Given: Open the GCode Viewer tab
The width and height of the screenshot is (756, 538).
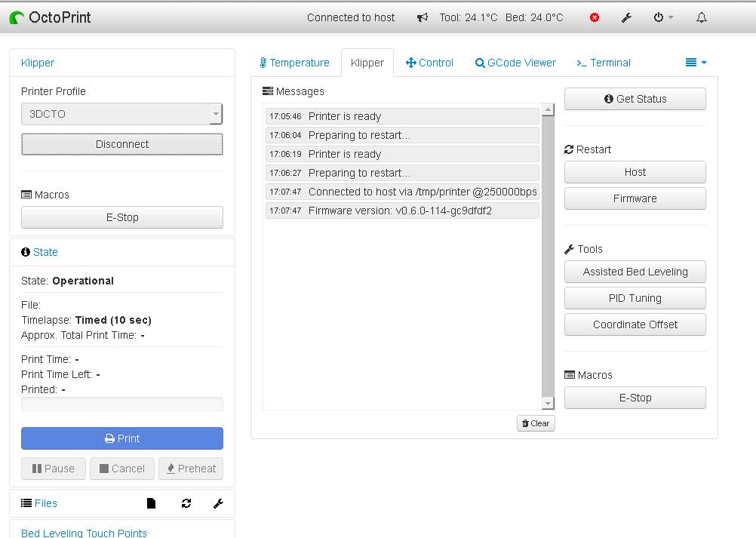Looking at the screenshot, I should point(515,63).
